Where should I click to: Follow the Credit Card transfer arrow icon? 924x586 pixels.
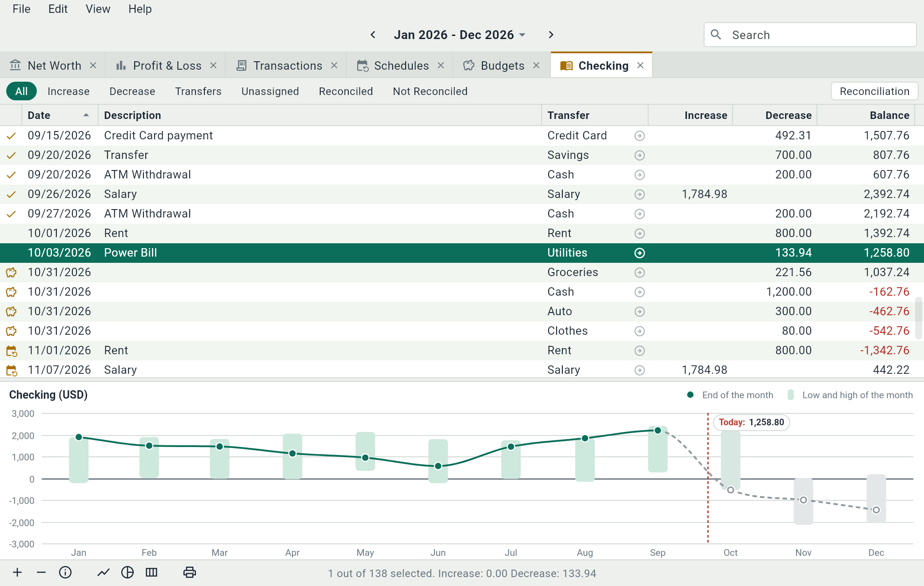[640, 136]
